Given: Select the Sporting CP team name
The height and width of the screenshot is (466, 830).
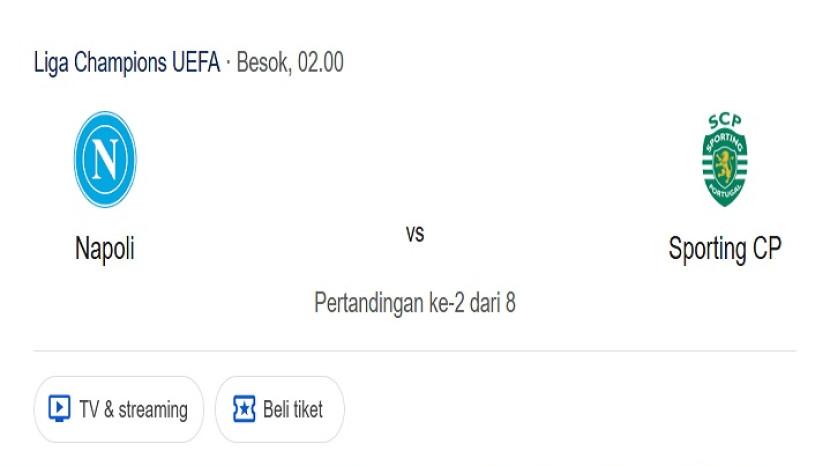Looking at the screenshot, I should click(724, 248).
